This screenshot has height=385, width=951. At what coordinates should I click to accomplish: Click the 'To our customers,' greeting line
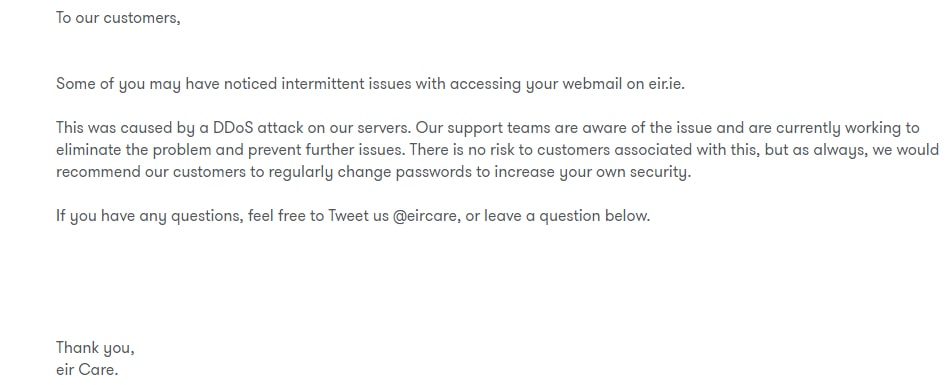118,18
